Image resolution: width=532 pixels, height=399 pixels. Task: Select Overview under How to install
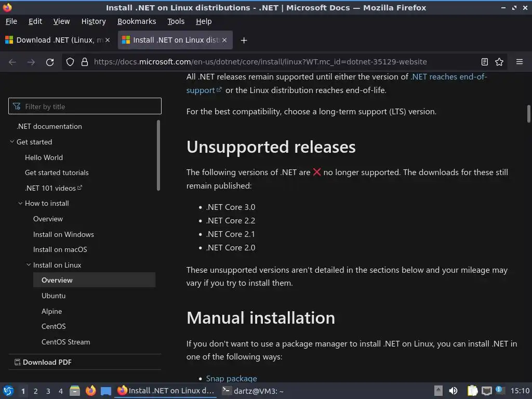[x=48, y=219]
